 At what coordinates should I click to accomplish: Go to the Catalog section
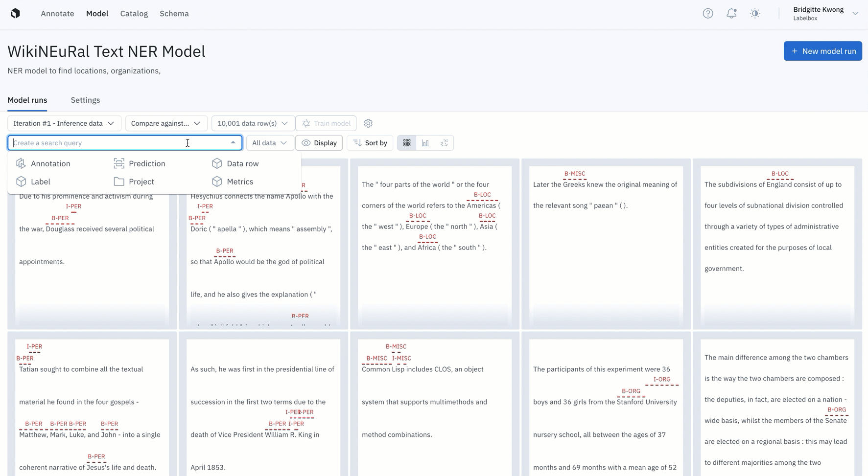[134, 14]
